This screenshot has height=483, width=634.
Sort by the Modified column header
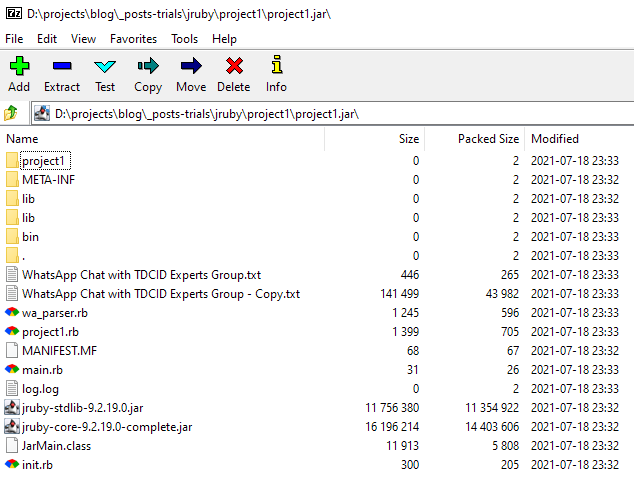pos(554,139)
